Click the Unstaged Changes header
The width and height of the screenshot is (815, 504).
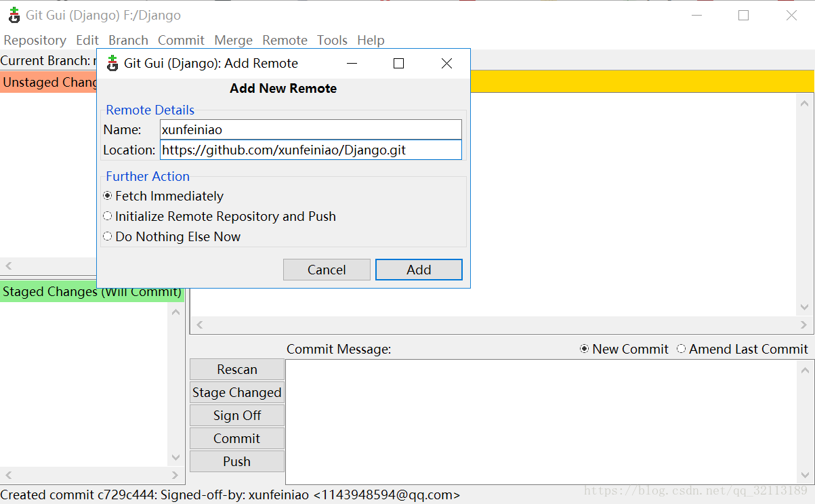[x=49, y=82]
